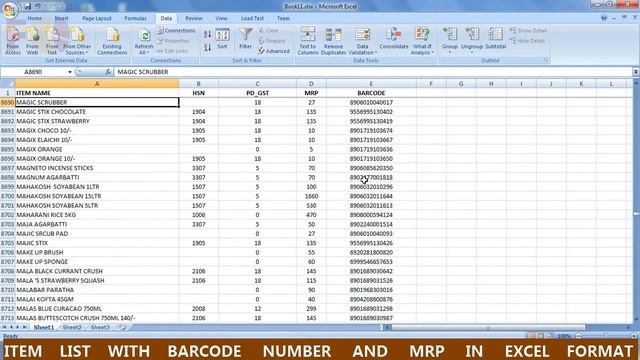Select column A header
Image resolution: width=640 pixels, height=360 pixels.
pyautogui.click(x=97, y=84)
